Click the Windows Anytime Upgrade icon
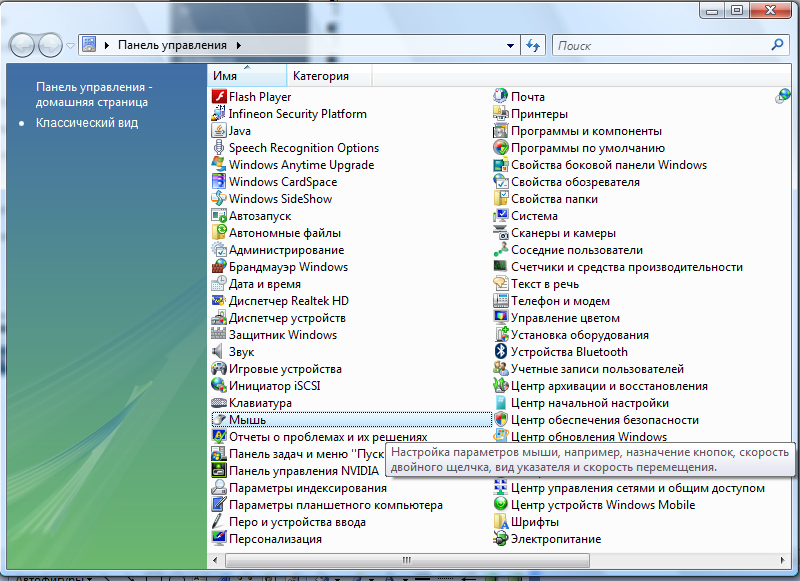Image resolution: width=800 pixels, height=581 pixels. [219, 165]
